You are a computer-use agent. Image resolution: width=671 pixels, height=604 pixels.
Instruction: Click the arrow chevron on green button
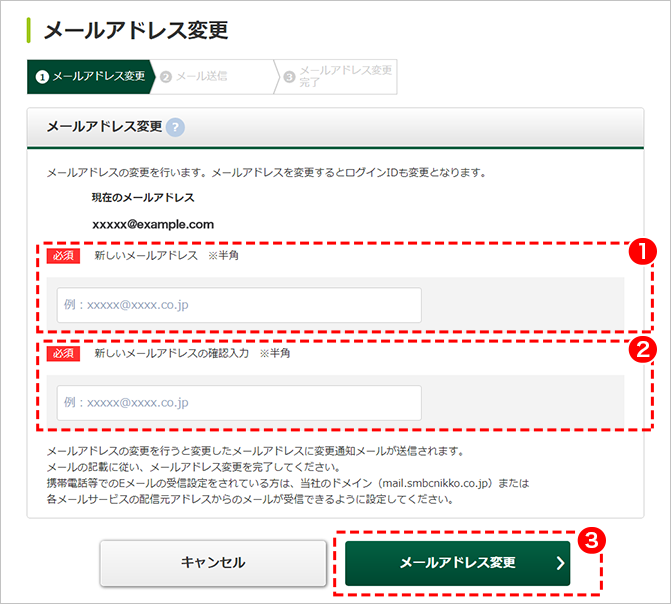tap(560, 563)
